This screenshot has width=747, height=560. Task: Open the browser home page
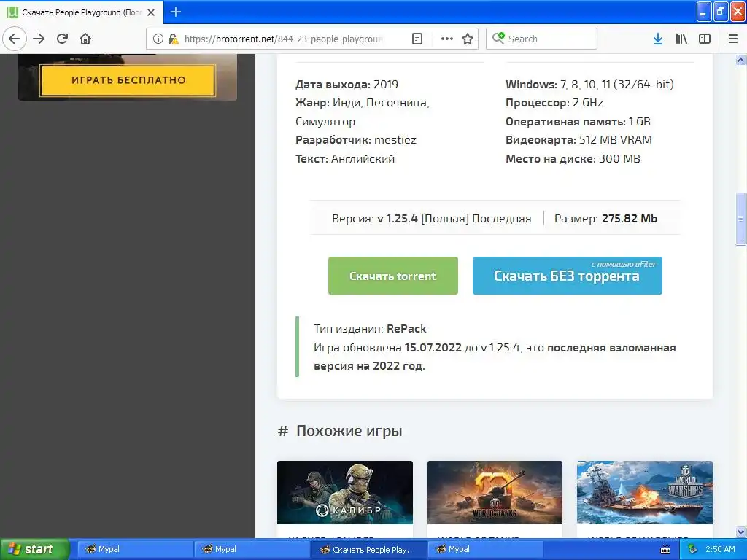click(85, 39)
